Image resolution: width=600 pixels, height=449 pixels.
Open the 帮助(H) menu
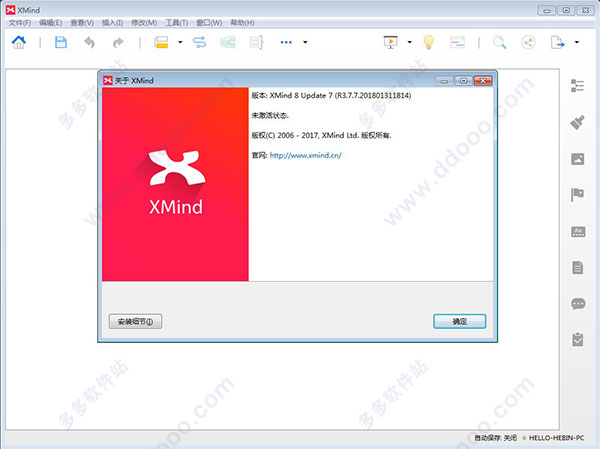click(x=242, y=23)
